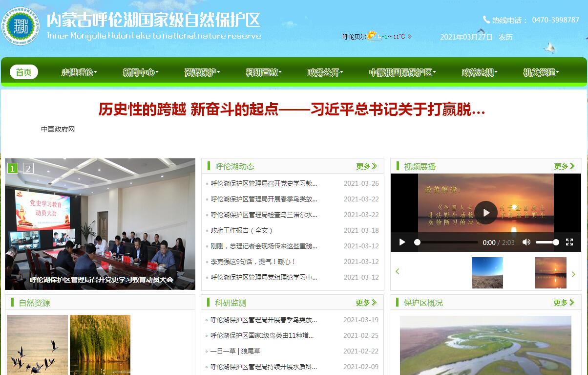Switch slideshow to slide 2

(28, 168)
